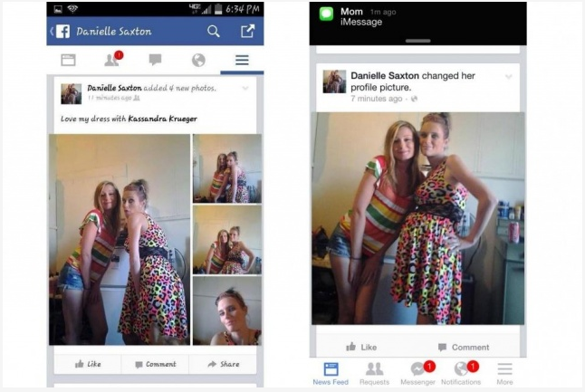Open the Kassandra Krueger tagged profile link
This screenshot has height=392, width=585.
163,119
